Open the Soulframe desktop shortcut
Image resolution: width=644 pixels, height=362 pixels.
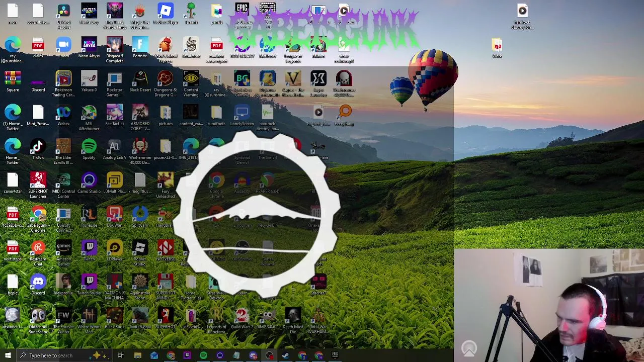click(191, 48)
